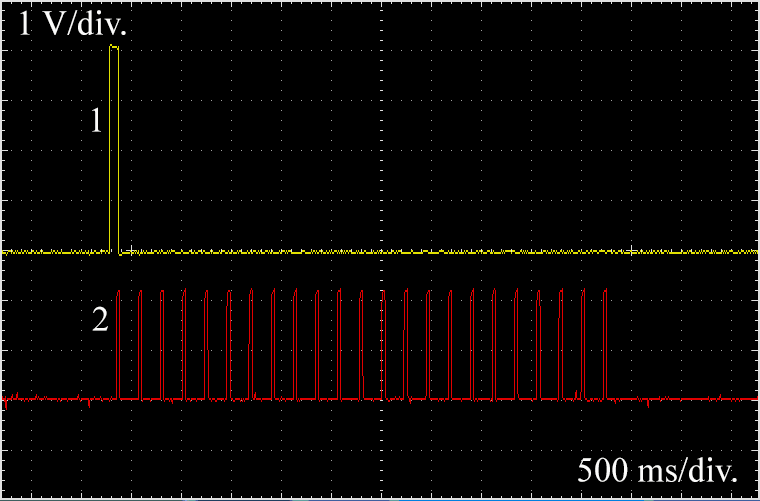The height and width of the screenshot is (501, 760).
Task: Click the second red pulse from the left
Action: (x=141, y=340)
